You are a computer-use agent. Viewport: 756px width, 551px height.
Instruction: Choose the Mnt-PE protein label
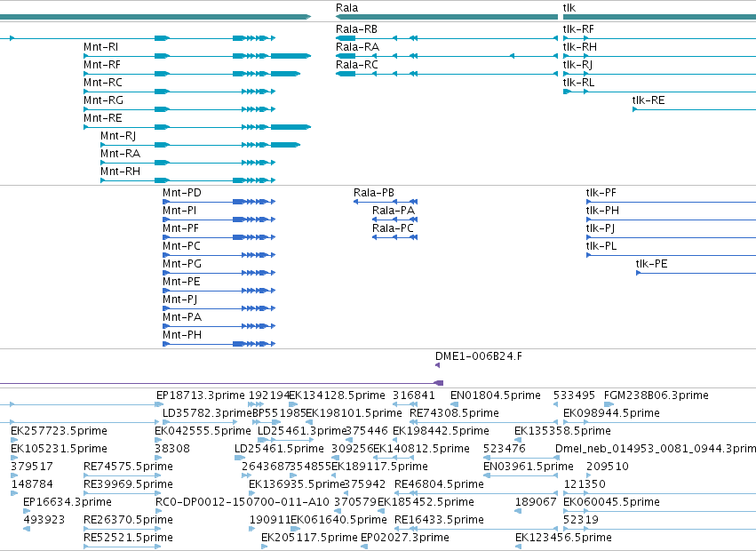(181, 283)
